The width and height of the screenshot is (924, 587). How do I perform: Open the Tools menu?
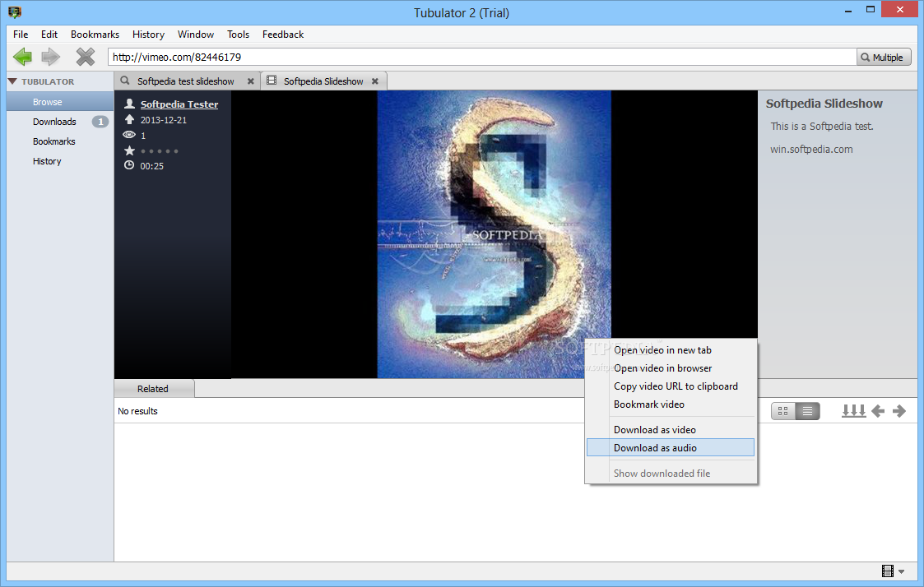[x=238, y=35]
